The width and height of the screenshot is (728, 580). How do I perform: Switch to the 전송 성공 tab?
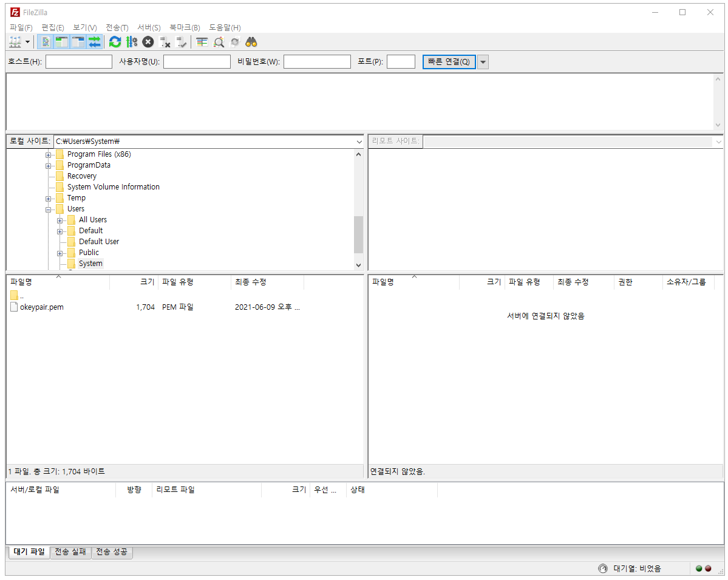(112, 551)
